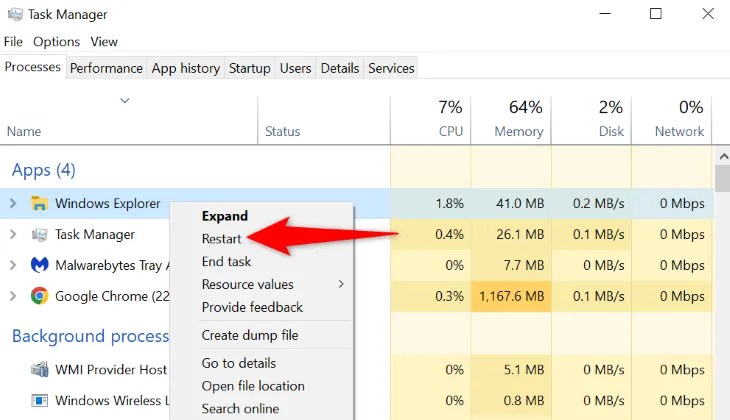This screenshot has width=730, height=420.
Task: Expand the Task Manager process row
Action: 13,234
